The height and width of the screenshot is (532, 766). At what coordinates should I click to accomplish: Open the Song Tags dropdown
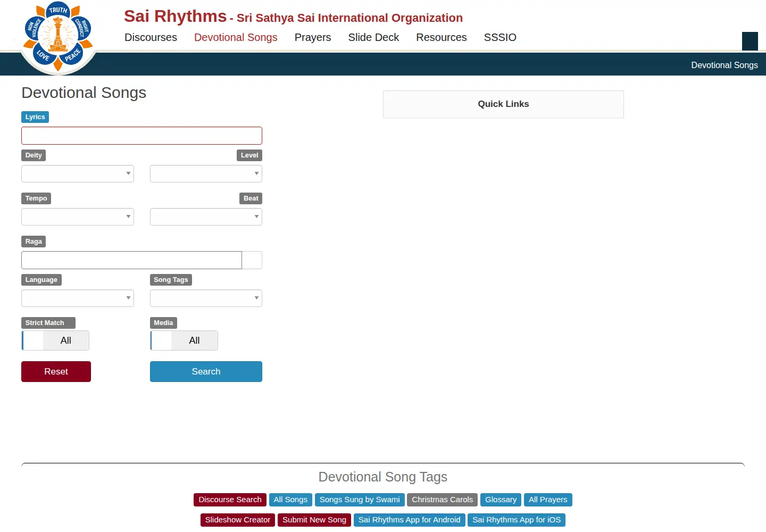click(x=206, y=298)
